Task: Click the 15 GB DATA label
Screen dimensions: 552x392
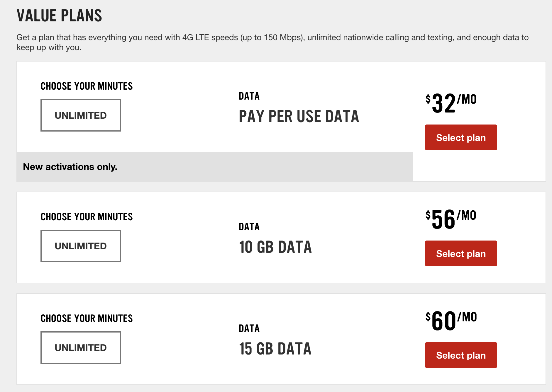Action: 275,349
